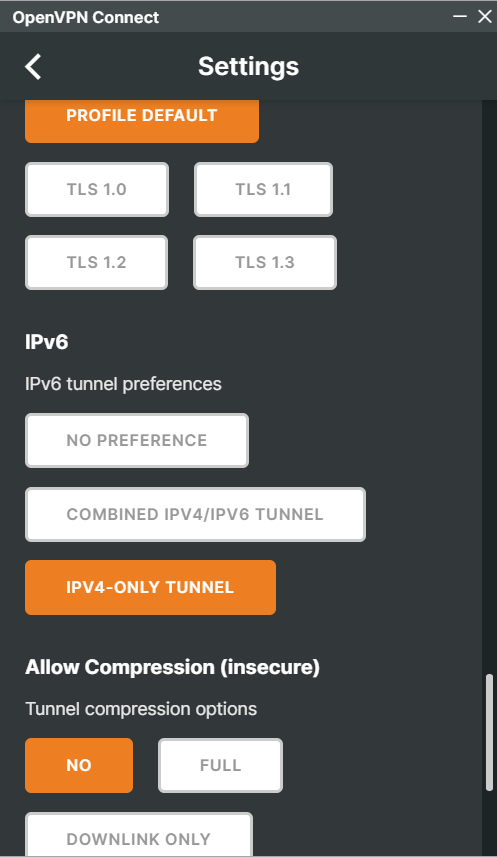497x857 pixels.
Task: Close the OpenVPN Connect window
Action: tap(485, 16)
